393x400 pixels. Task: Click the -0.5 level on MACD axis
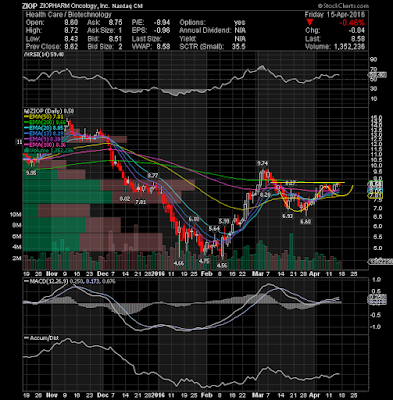pos(375,315)
